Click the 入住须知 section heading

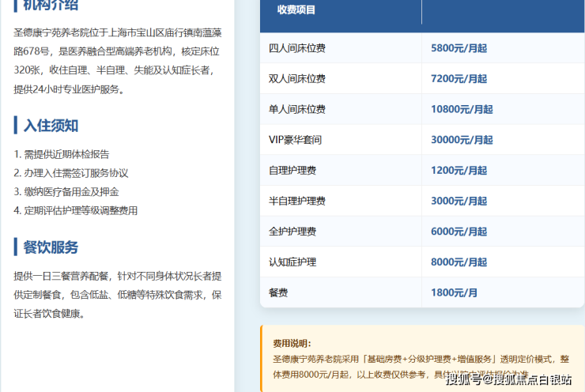point(51,126)
